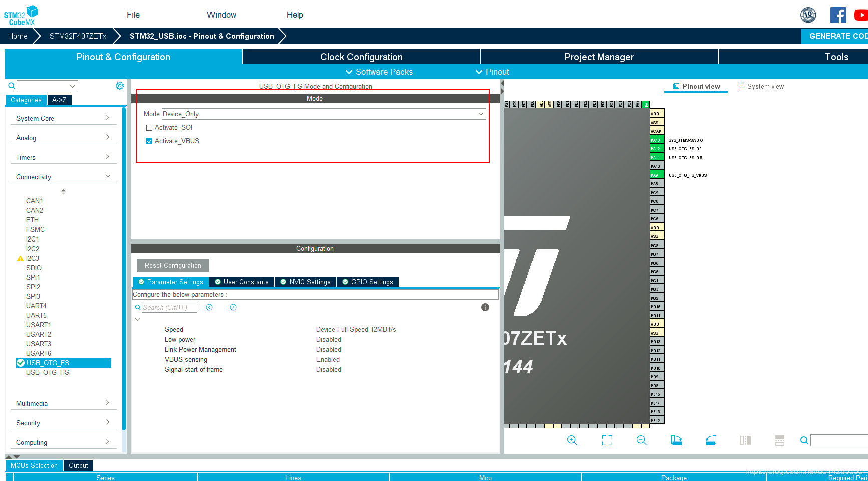This screenshot has height=481, width=868.
Task: Enable the Activate_SOF checkbox
Action: tap(149, 127)
